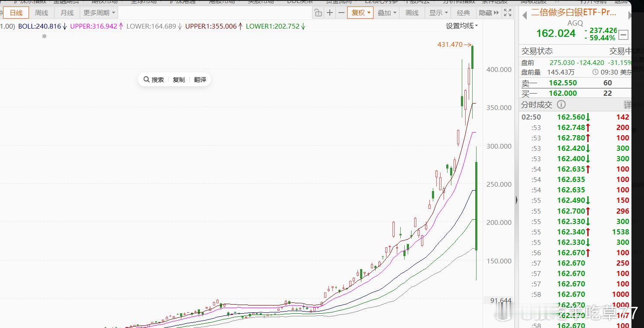Select the trade row priced 162.400

575,159
